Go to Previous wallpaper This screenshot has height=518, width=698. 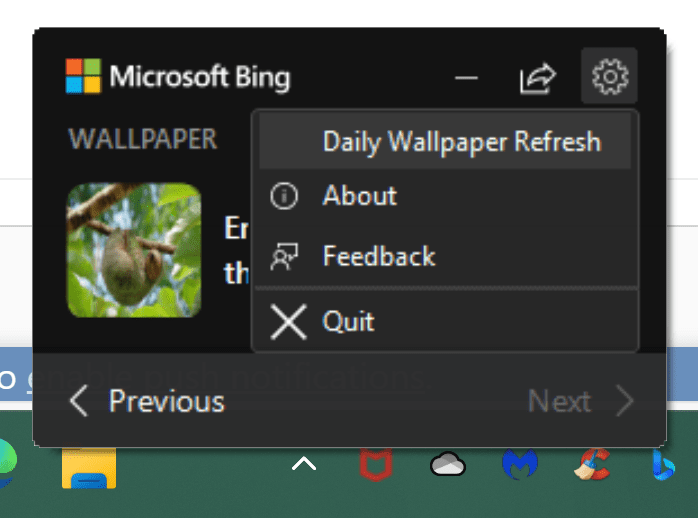(x=147, y=401)
